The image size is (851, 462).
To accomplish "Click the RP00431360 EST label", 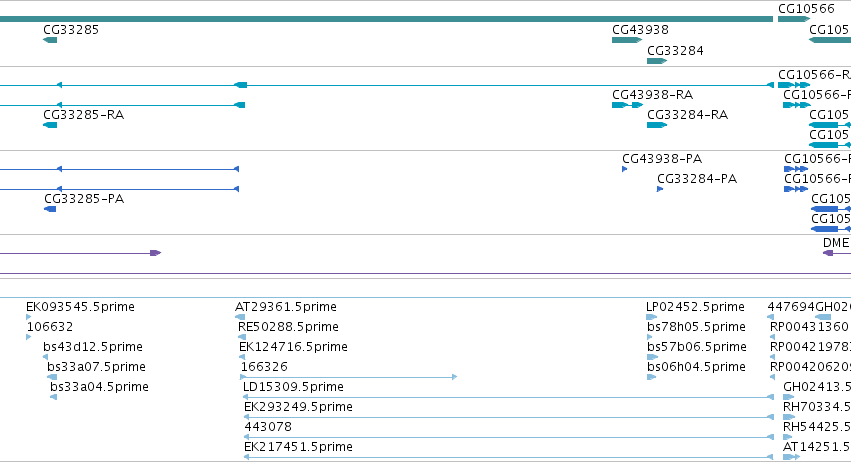I will 809,327.
